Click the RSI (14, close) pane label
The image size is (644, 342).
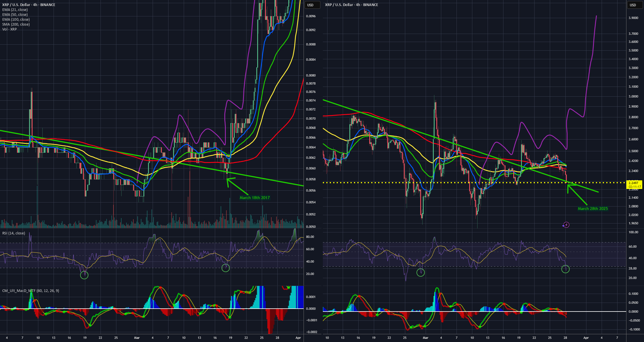(x=14, y=233)
